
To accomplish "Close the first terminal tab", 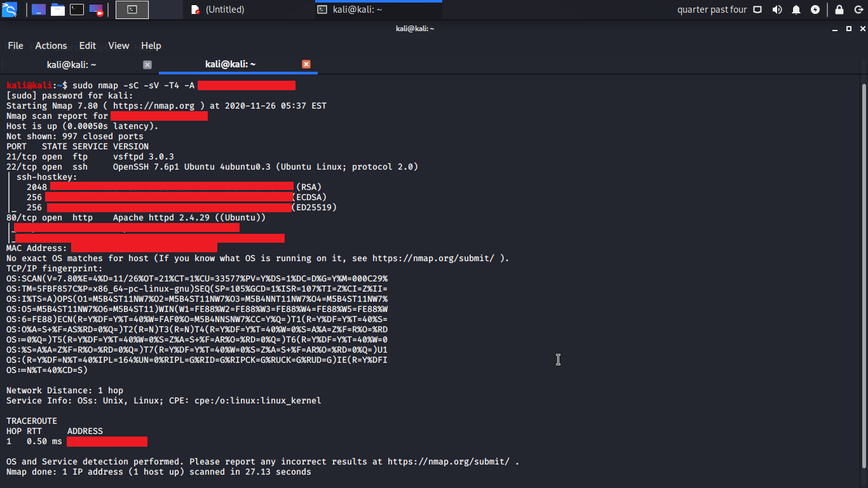I will click(147, 65).
